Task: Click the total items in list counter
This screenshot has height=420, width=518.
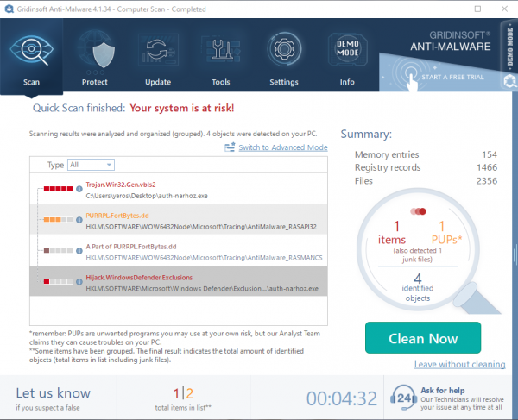Action: (x=183, y=398)
